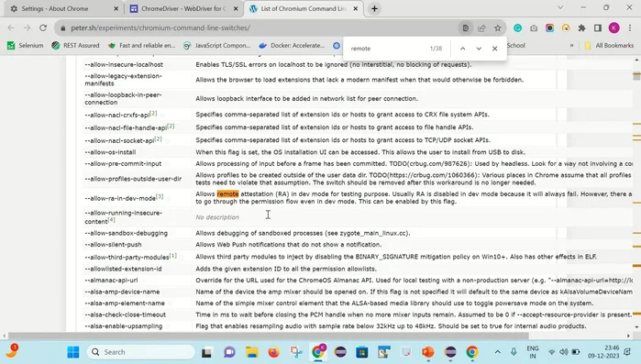
Task: Open the Selenium bookmark
Action: [26, 45]
